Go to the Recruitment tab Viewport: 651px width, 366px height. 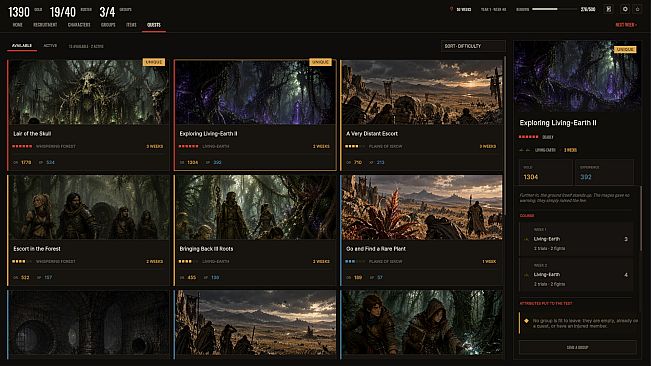(x=45, y=25)
